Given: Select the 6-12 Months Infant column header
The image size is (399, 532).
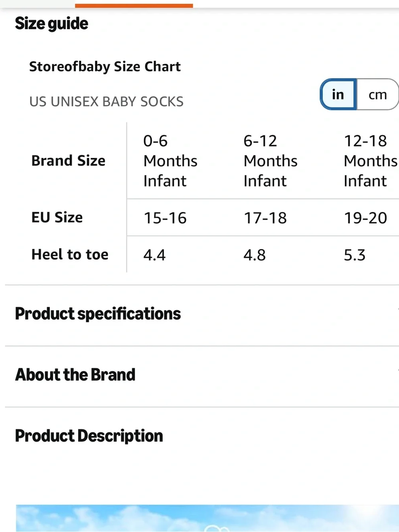Looking at the screenshot, I should click(x=270, y=160).
